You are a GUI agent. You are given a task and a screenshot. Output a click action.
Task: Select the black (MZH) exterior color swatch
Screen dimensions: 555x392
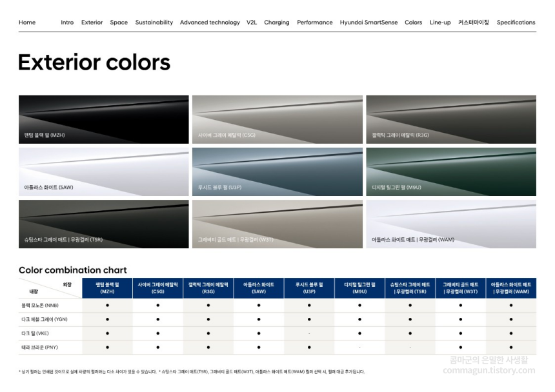click(x=104, y=119)
